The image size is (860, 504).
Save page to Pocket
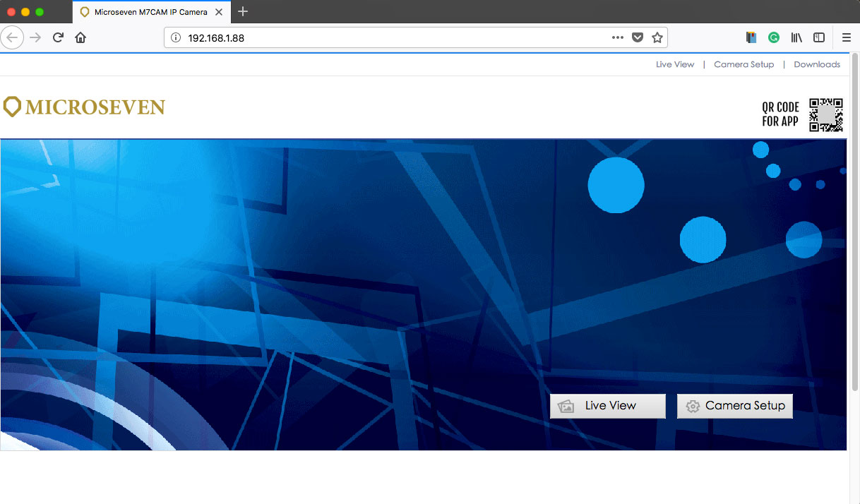638,37
